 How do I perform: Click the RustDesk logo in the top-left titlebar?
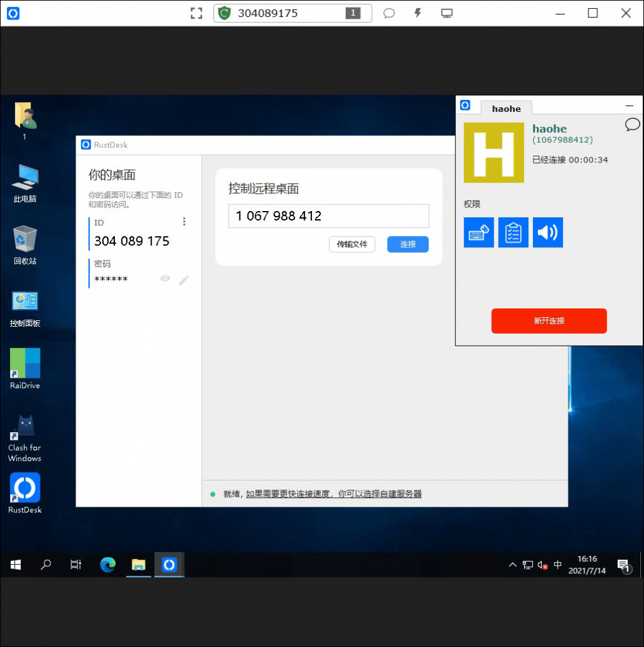[x=13, y=13]
